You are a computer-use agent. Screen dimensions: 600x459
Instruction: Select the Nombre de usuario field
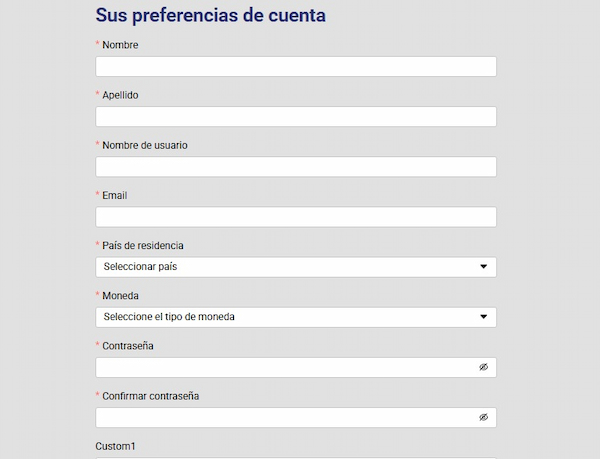click(x=296, y=167)
